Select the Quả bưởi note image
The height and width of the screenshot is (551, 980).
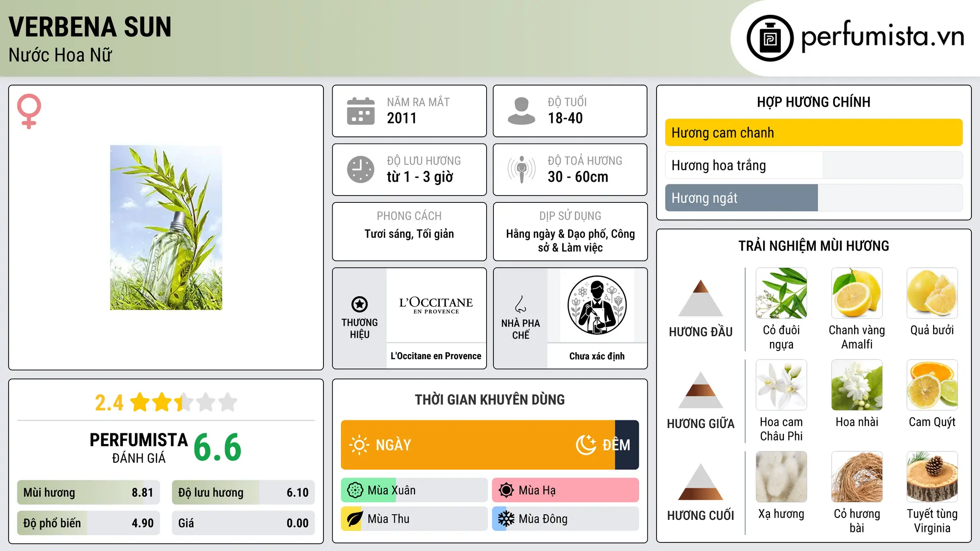click(x=932, y=293)
